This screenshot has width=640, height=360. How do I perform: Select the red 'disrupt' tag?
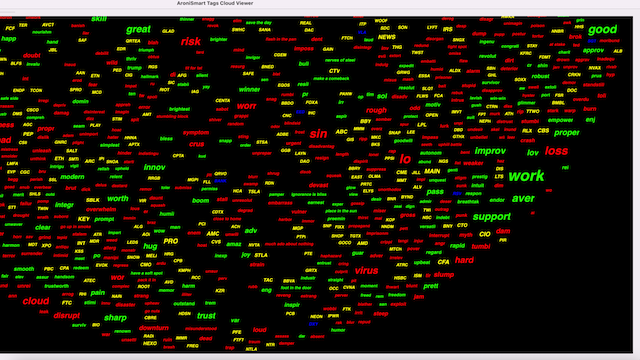[67, 316]
